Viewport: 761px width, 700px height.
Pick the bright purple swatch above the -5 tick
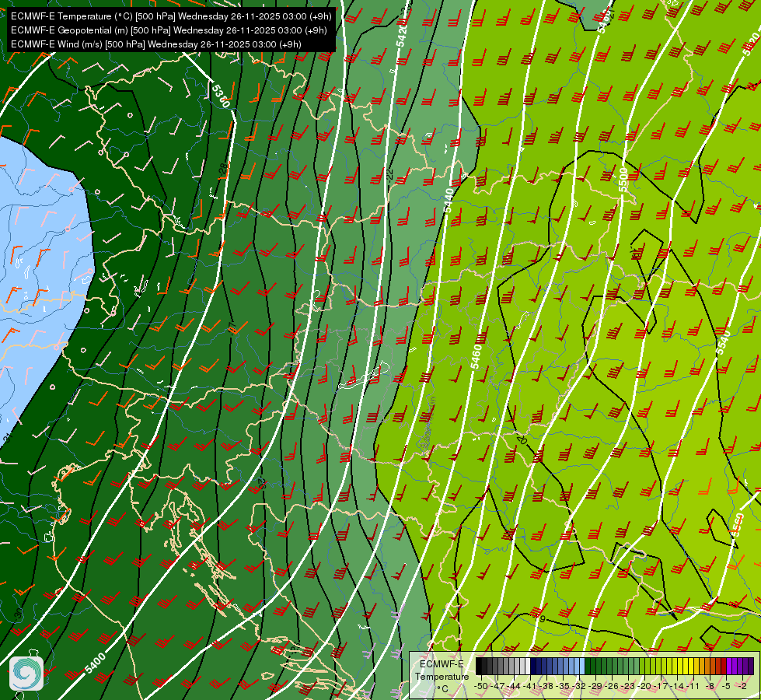(729, 666)
